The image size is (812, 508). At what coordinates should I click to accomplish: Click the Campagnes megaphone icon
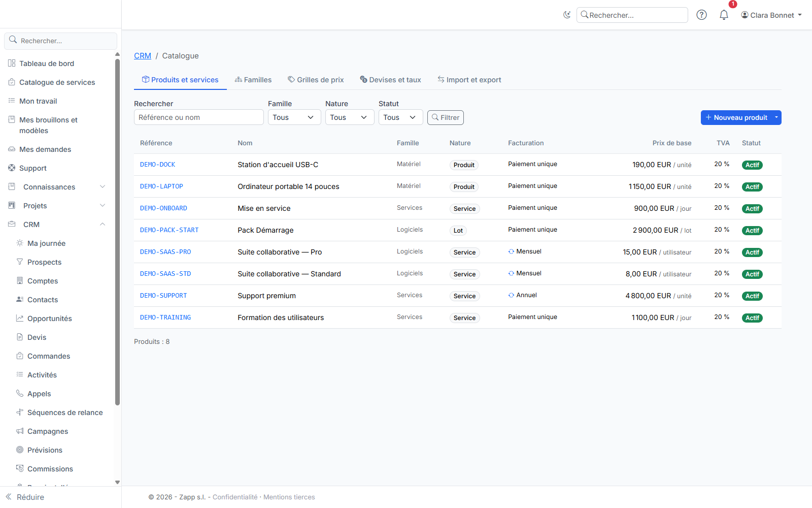pos(20,431)
